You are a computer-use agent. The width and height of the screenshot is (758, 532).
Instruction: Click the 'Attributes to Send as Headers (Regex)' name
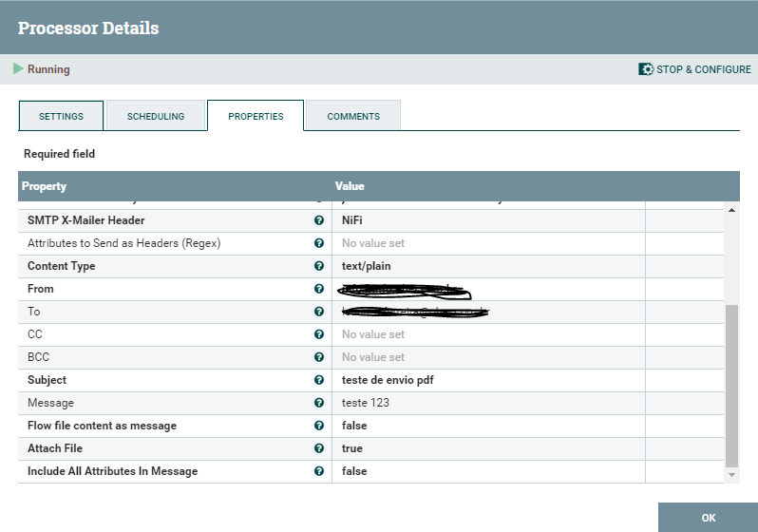[123, 243]
